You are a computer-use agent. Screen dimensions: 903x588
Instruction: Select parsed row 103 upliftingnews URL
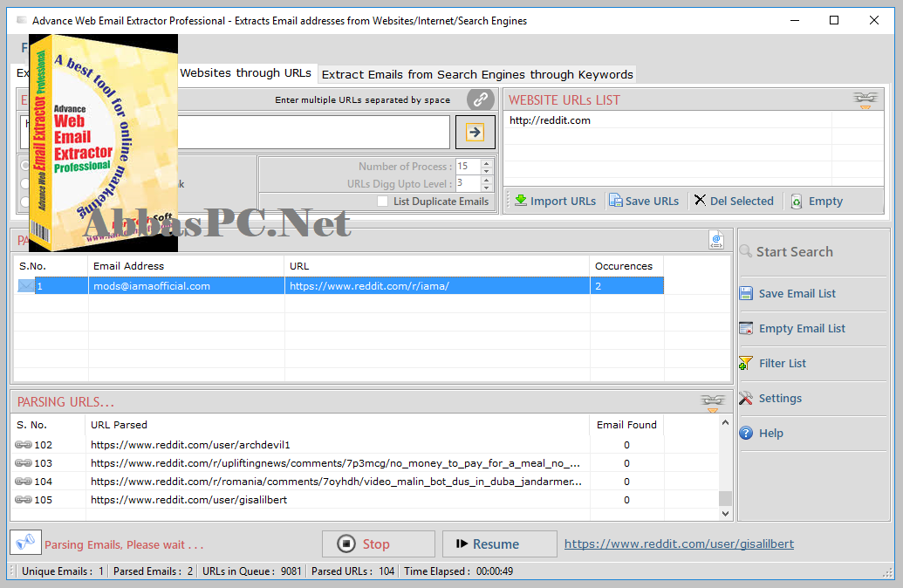338,463
